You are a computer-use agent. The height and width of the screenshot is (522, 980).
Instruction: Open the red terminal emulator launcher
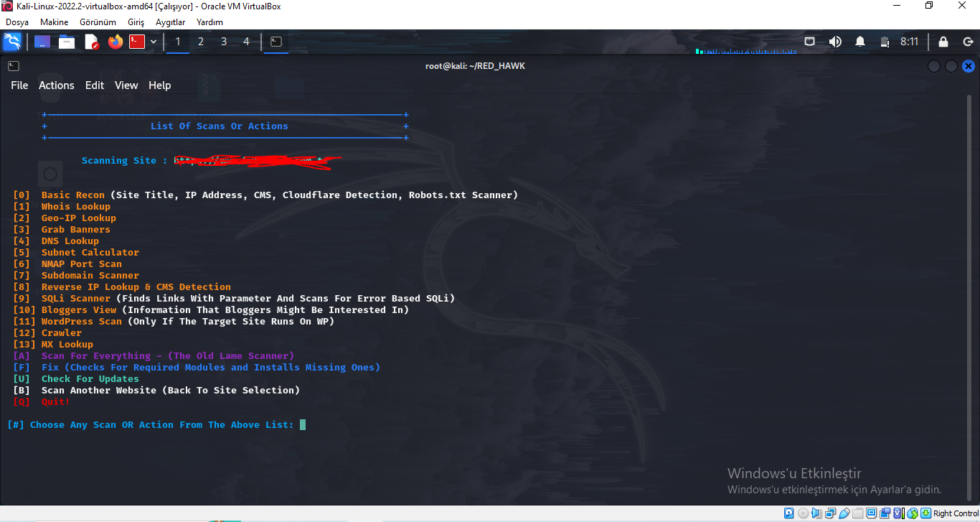click(x=137, y=42)
